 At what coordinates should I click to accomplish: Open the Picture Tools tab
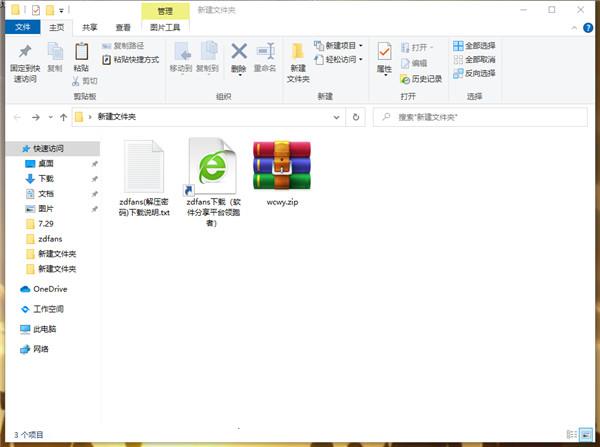pyautogui.click(x=165, y=27)
